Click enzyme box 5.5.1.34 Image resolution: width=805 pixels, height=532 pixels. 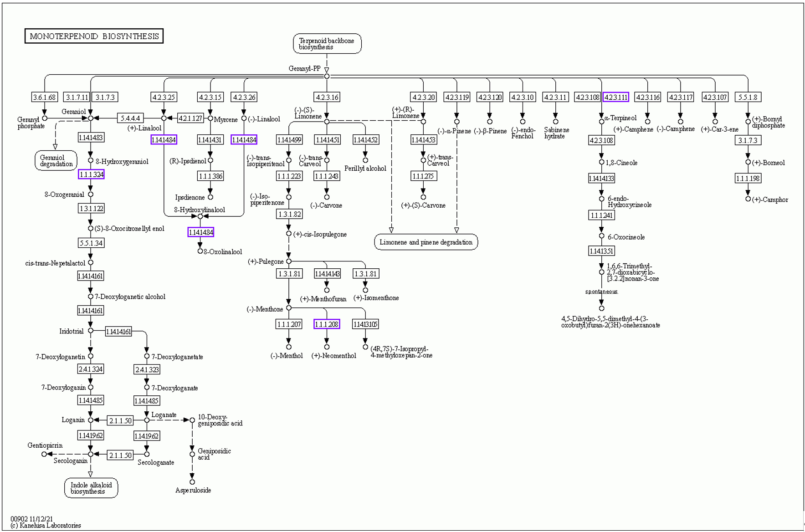tap(91, 243)
